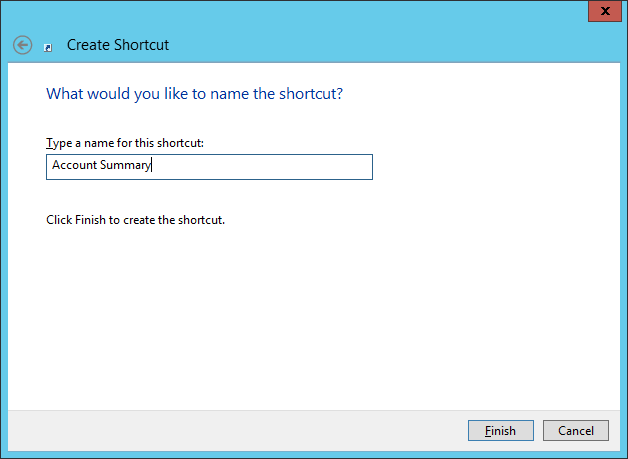
Task: Click the word "Finish" in the instruction sentence
Action: tap(93, 219)
